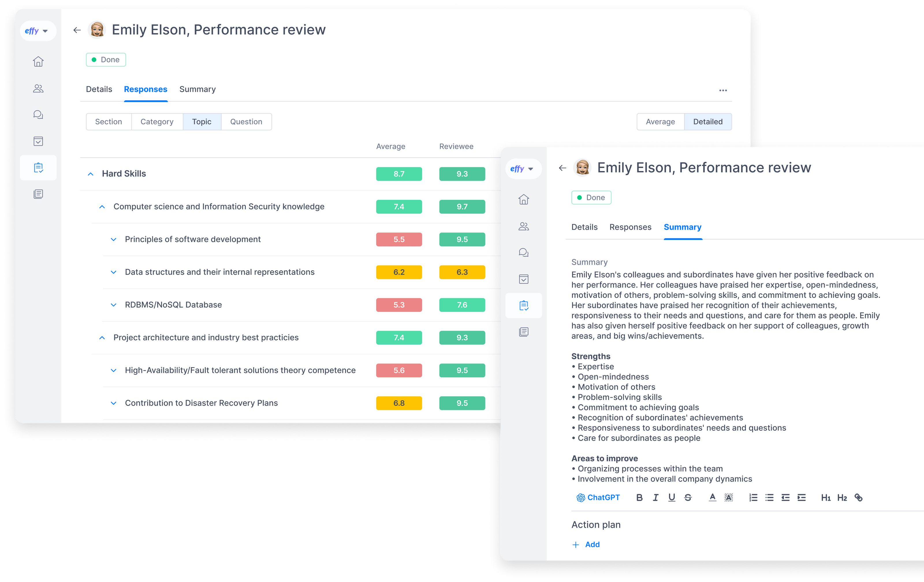The height and width of the screenshot is (582, 924).
Task: Select the Section grouping filter
Action: coord(109,122)
